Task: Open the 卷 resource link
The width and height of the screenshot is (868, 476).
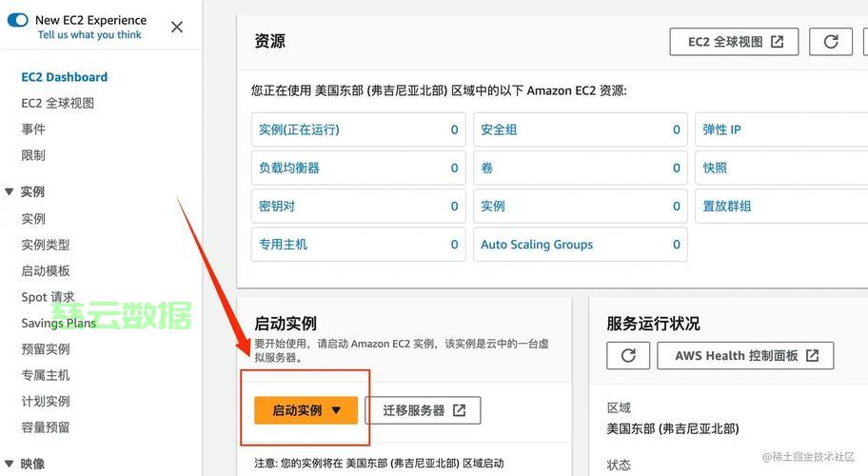Action: coord(486,168)
